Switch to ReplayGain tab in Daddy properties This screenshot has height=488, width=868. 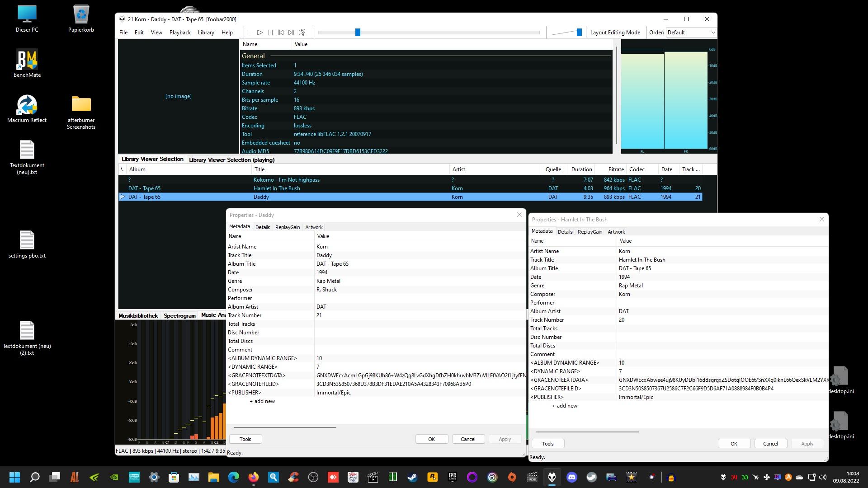click(x=288, y=227)
